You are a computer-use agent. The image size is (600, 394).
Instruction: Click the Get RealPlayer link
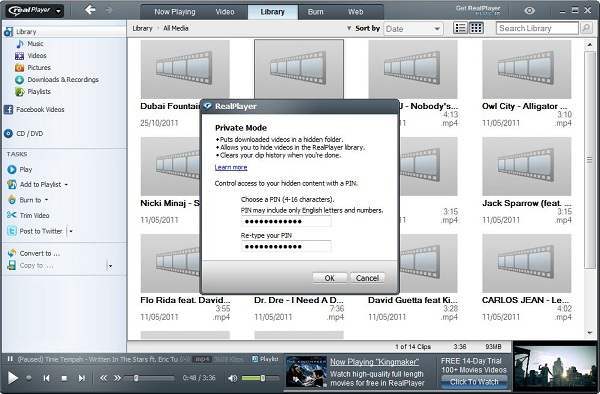[x=478, y=9]
